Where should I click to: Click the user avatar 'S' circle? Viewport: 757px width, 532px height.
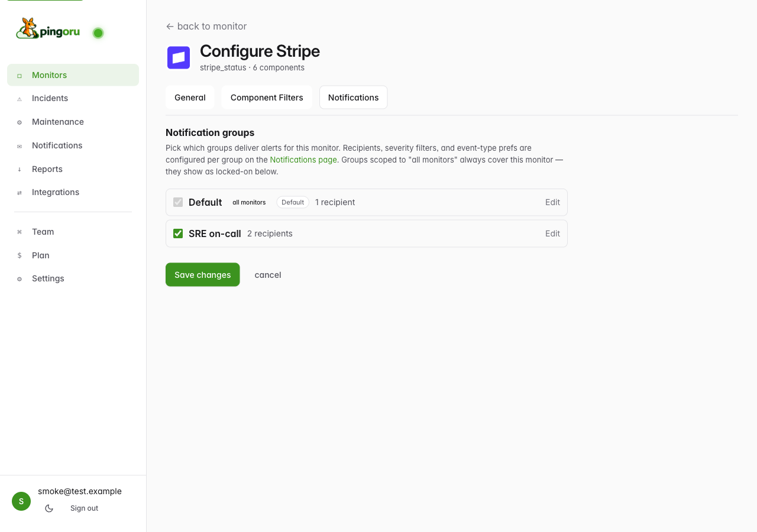coord(21,501)
